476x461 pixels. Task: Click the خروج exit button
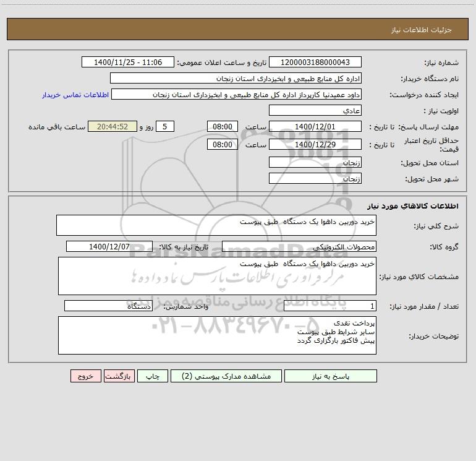(x=85, y=376)
